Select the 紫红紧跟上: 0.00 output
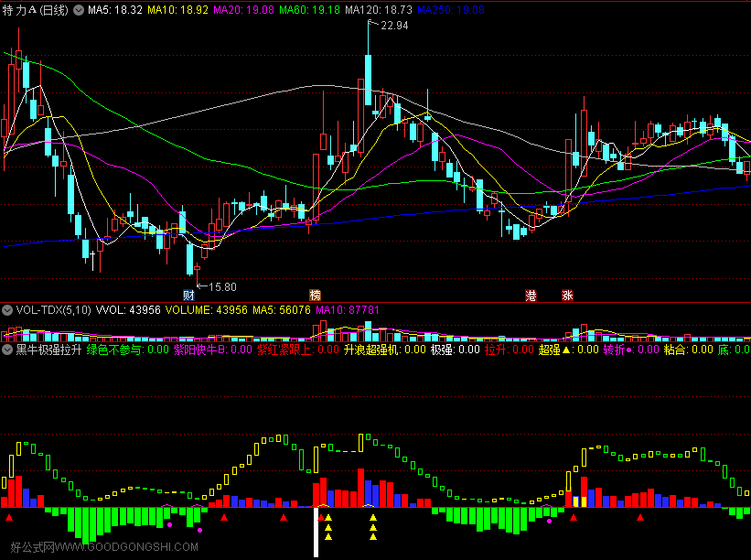Viewport: 751px width, 560px height. click(298, 350)
